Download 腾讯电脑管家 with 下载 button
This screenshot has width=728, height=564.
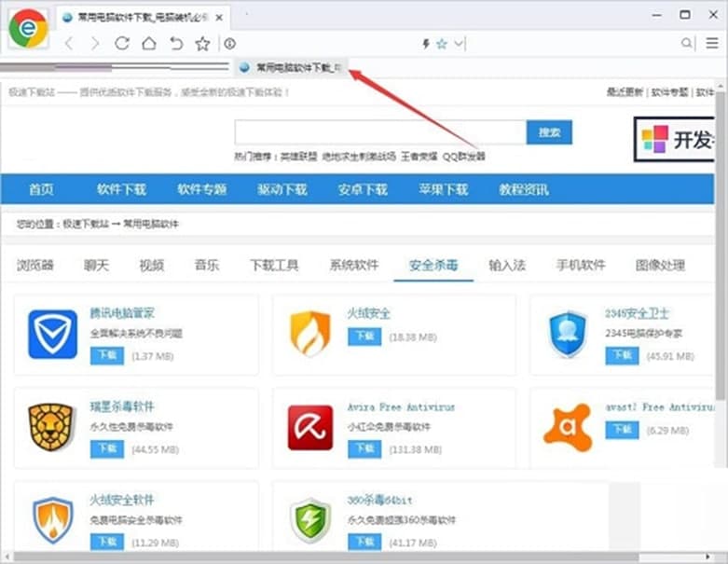tap(107, 356)
